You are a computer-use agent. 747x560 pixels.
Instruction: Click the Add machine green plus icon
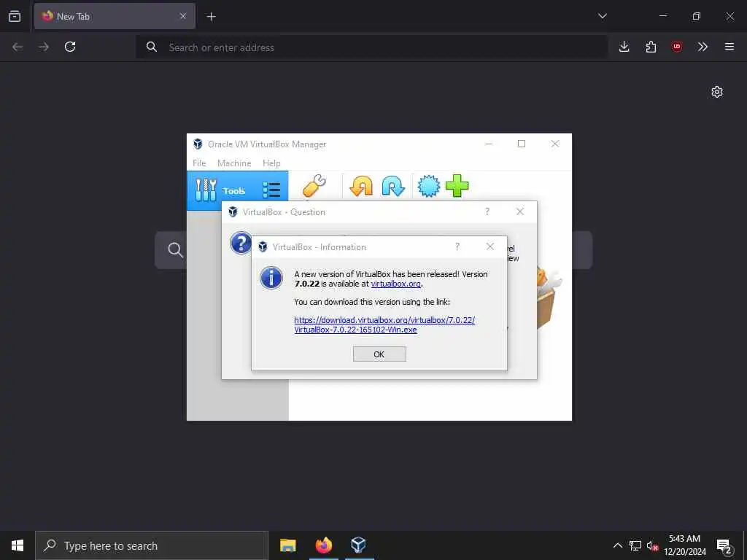(457, 186)
